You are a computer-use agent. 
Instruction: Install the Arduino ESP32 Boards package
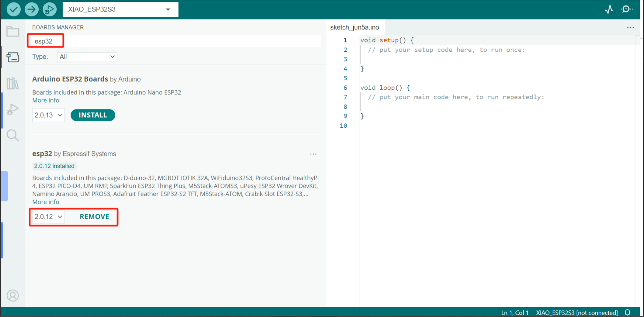point(93,115)
